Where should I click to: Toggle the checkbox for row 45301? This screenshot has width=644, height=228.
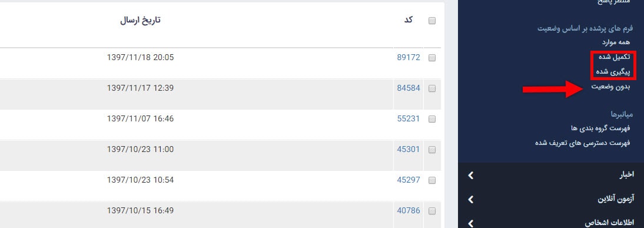[x=431, y=150]
